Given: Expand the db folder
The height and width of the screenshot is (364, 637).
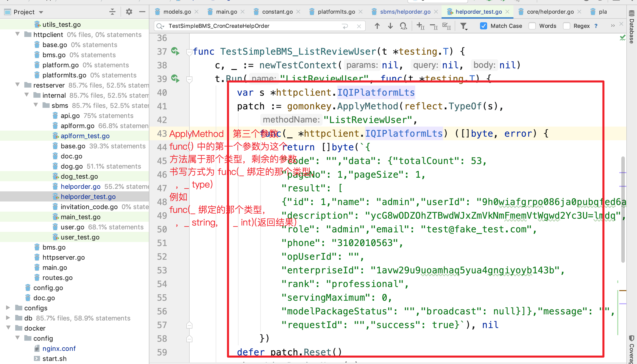Looking at the screenshot, I should click(x=8, y=318).
